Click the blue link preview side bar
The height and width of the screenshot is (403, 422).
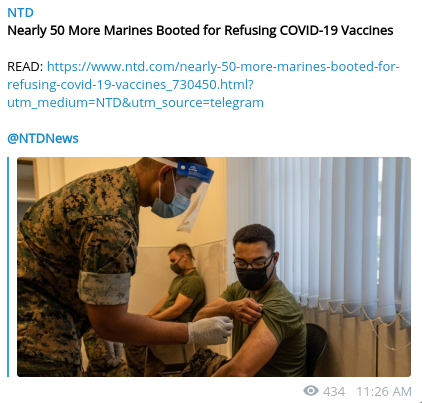pyautogui.click(x=8, y=267)
